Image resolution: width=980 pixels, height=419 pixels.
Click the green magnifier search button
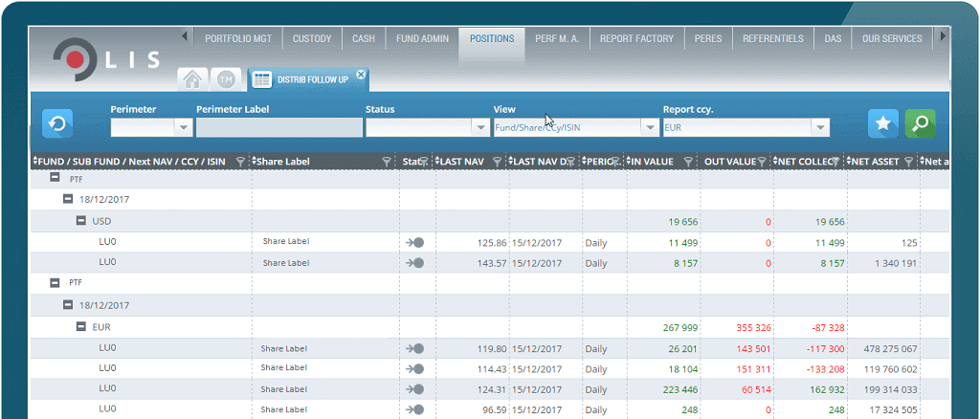(920, 123)
